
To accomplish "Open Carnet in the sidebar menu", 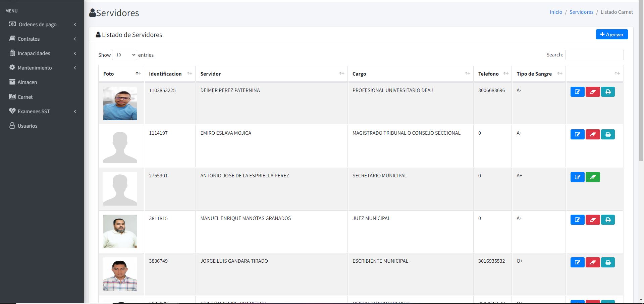I will click(x=25, y=97).
